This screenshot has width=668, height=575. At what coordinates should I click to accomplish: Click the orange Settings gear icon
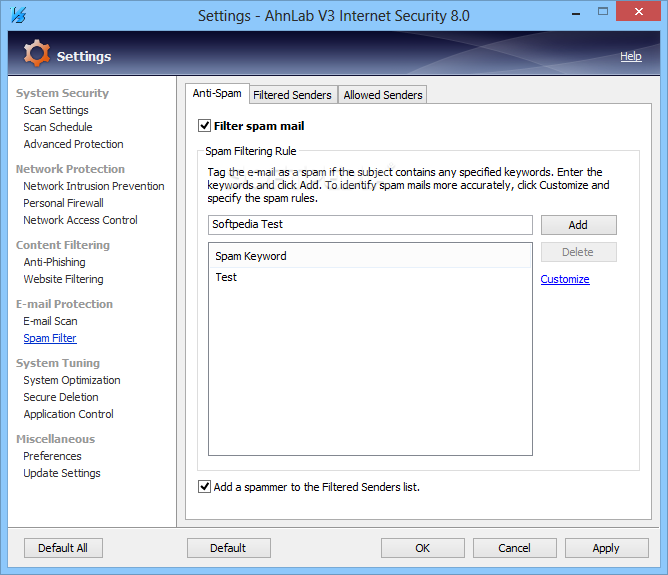click(36, 53)
